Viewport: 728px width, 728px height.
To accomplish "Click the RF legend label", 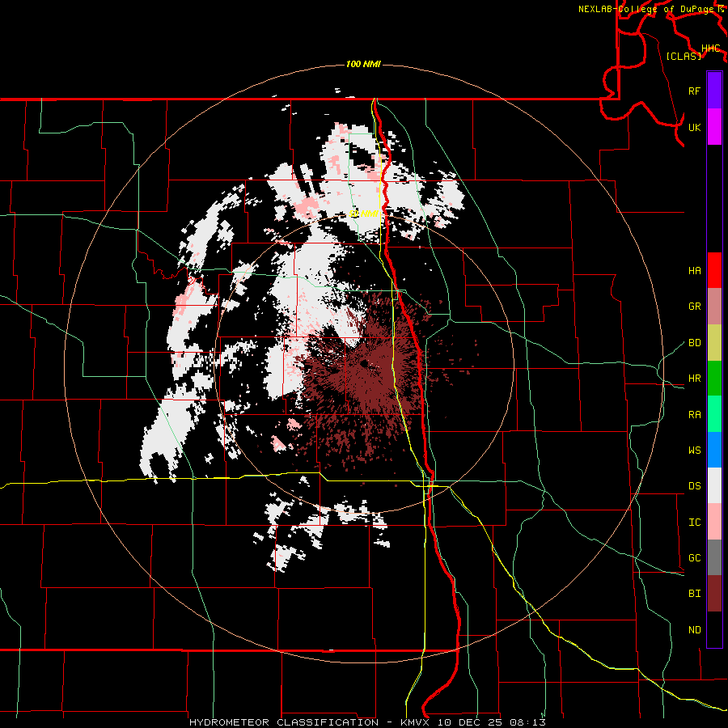I will [x=694, y=91].
